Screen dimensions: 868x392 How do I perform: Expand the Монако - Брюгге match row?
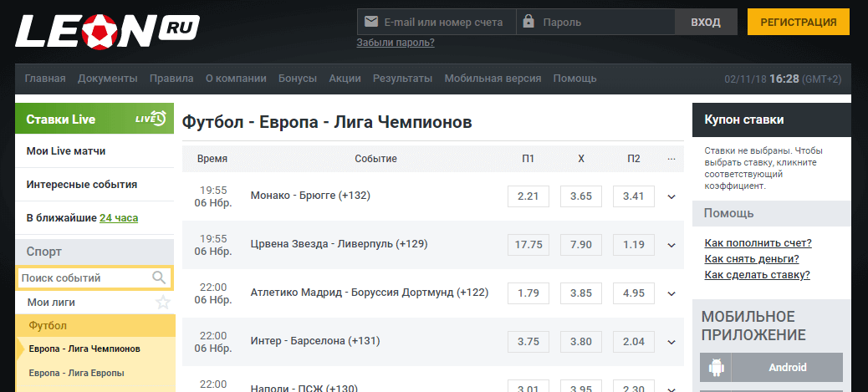pyautogui.click(x=671, y=196)
